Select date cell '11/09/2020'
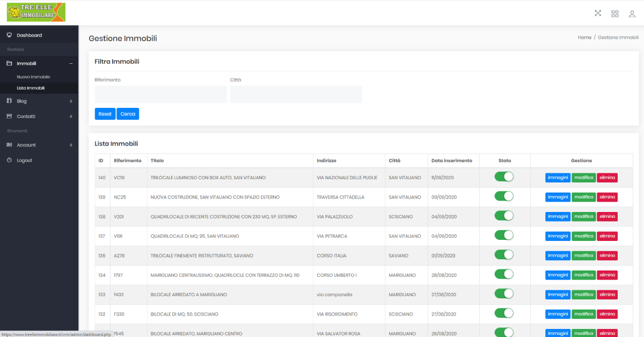The image size is (644, 337). tap(443, 178)
